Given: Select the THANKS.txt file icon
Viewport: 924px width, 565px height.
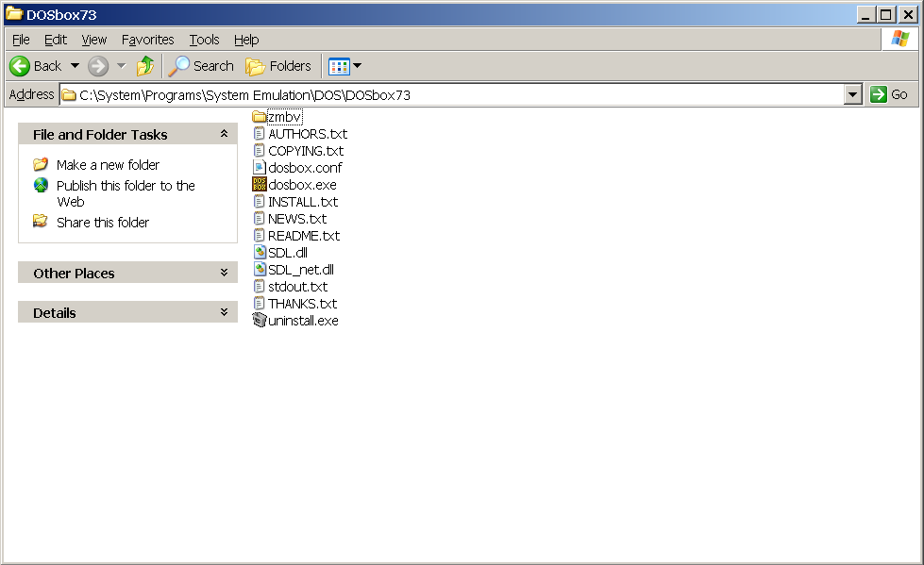Looking at the screenshot, I should (260, 304).
